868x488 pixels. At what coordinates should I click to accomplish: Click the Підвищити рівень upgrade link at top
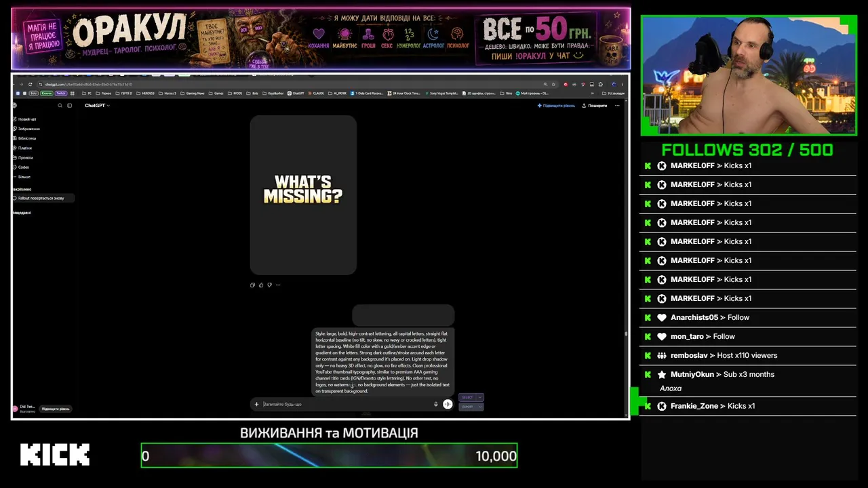click(x=556, y=106)
